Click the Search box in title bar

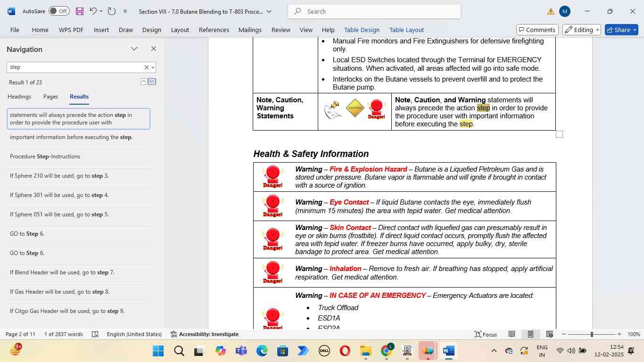click(374, 11)
